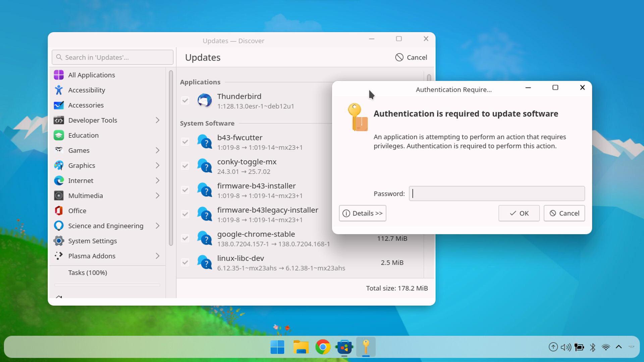This screenshot has height=362, width=644.
Task: Uncheck the conky-toggle-mx checkbox
Action: [x=185, y=166]
